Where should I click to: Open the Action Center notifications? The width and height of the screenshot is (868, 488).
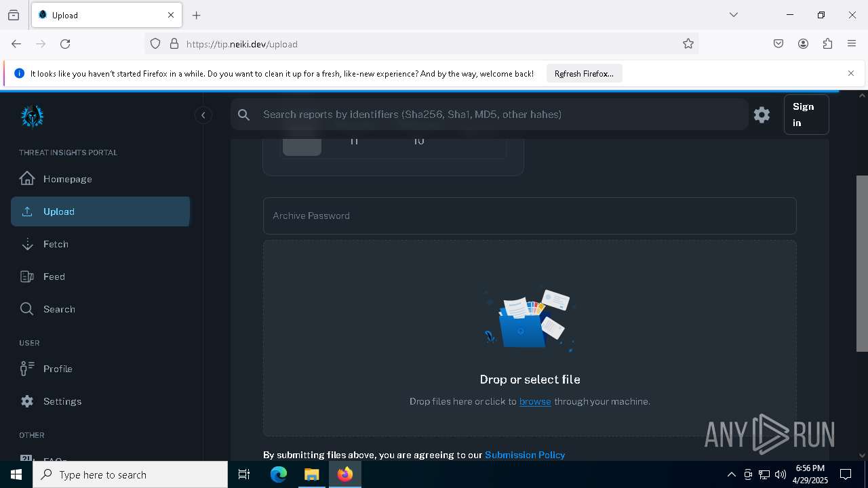pyautogui.click(x=846, y=474)
